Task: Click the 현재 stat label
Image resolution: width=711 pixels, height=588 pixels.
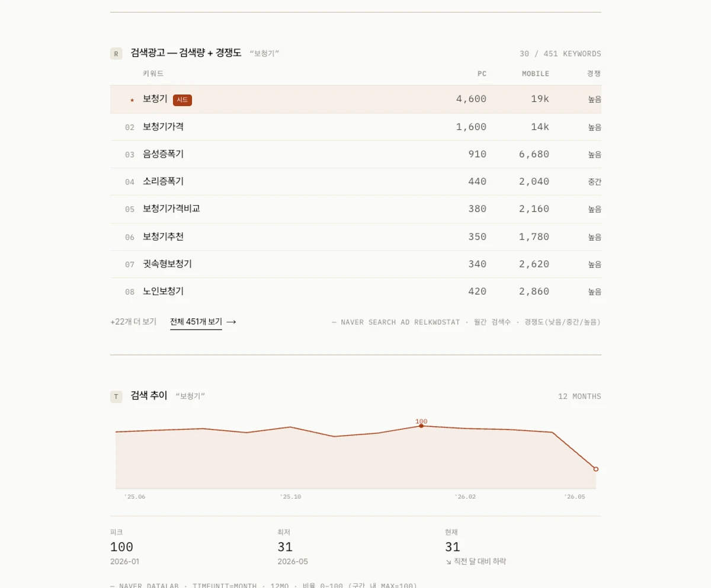Action: click(x=451, y=532)
